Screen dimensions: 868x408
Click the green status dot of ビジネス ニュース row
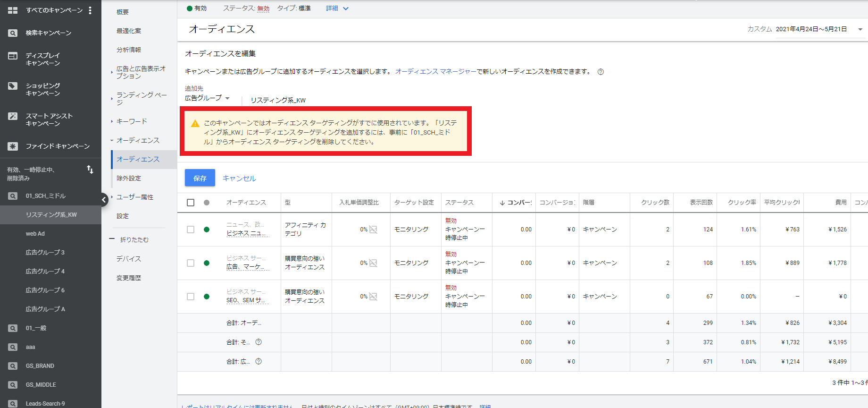207,229
